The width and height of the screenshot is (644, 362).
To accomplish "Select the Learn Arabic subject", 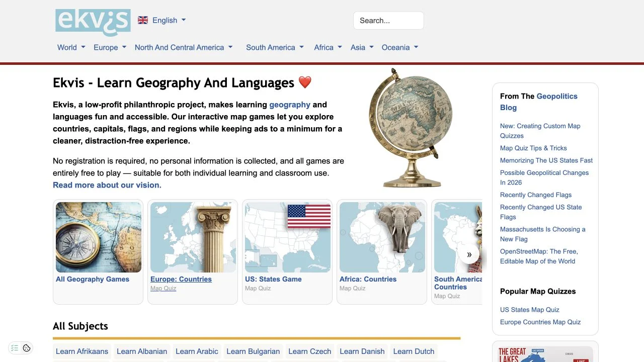I will click(197, 351).
